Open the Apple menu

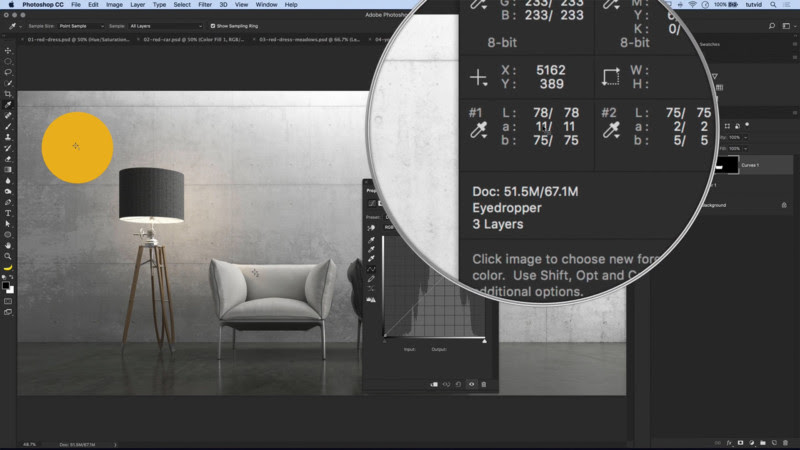point(11,5)
